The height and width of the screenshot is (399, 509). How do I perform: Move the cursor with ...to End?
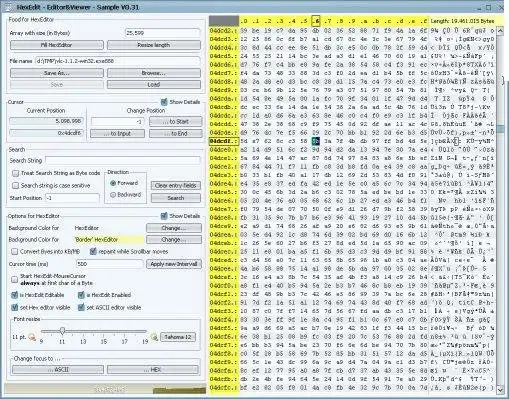176,133
